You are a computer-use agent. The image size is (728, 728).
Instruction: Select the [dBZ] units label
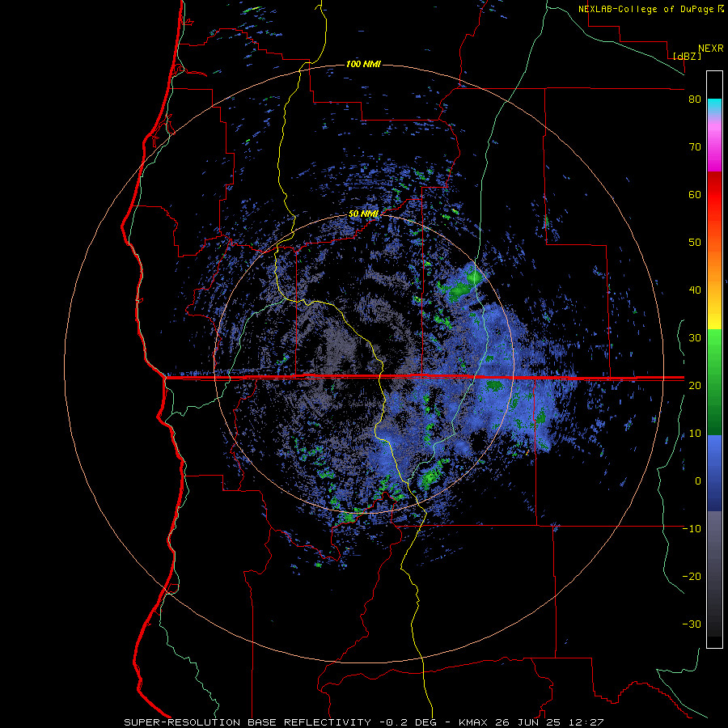[x=687, y=56]
